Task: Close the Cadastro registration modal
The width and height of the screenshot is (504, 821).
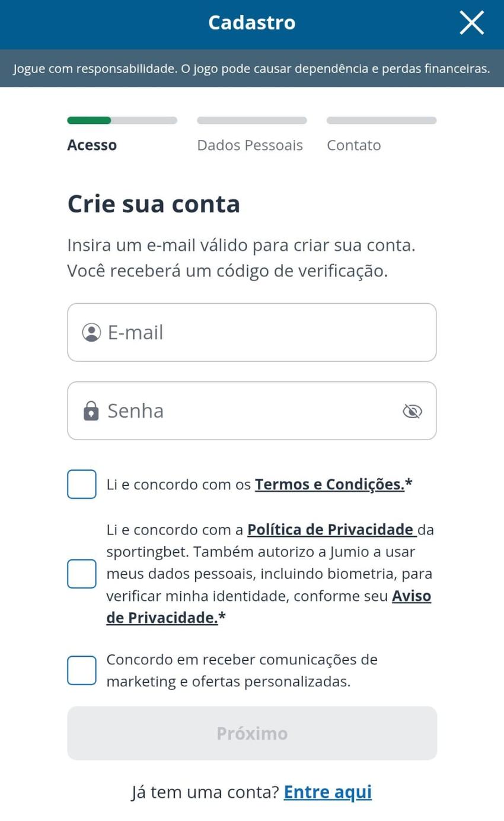Action: (471, 23)
